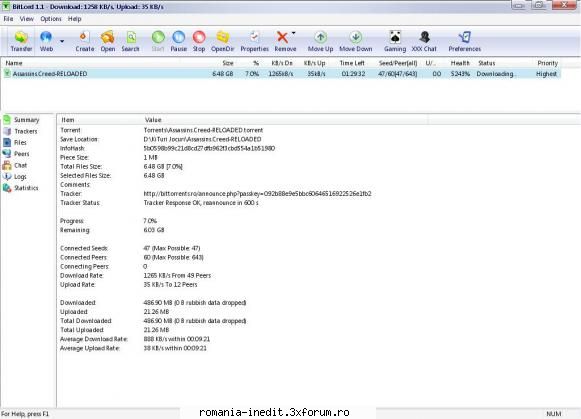Image resolution: width=581 pixels, height=419 pixels.
Task: Click the Move Down icon
Action: click(x=356, y=41)
